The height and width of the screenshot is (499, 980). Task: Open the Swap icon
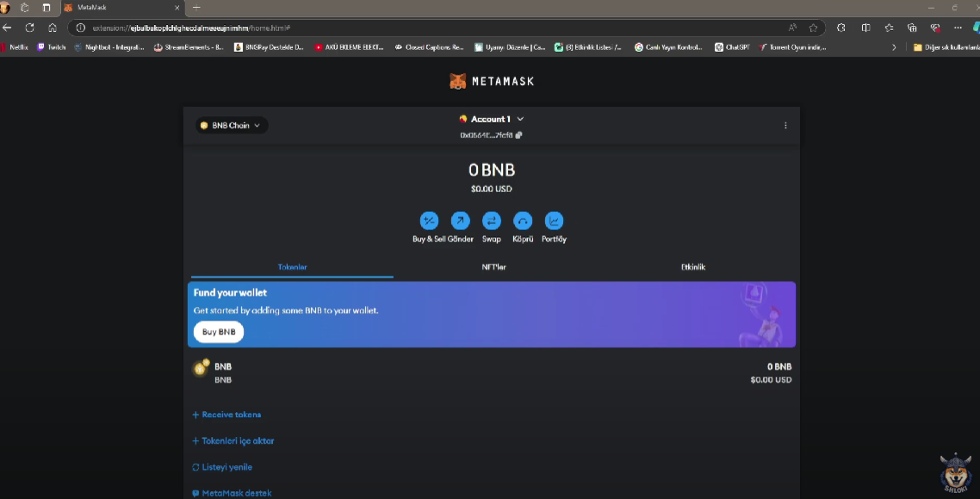click(x=491, y=221)
